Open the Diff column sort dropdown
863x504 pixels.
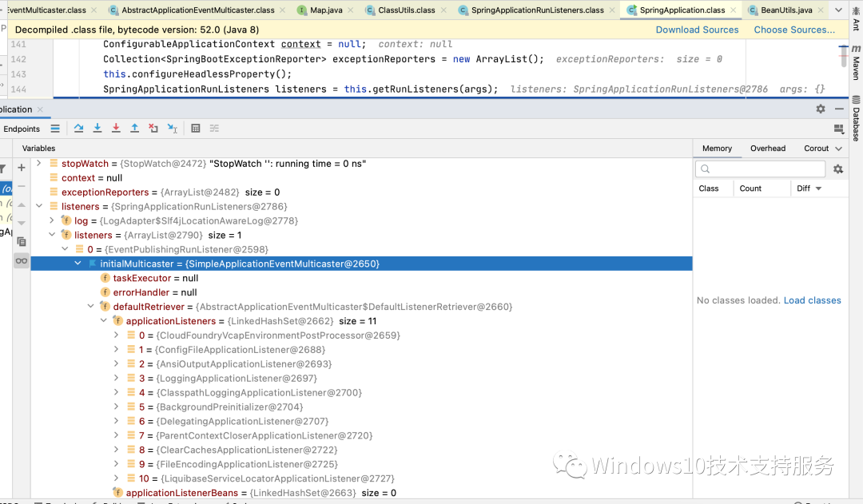click(818, 189)
